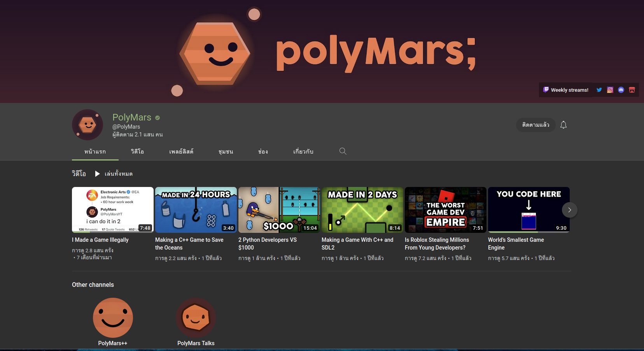This screenshot has width=644, height=351.
Task: Click เล่นทั้งหมด to play all videos
Action: 119,174
